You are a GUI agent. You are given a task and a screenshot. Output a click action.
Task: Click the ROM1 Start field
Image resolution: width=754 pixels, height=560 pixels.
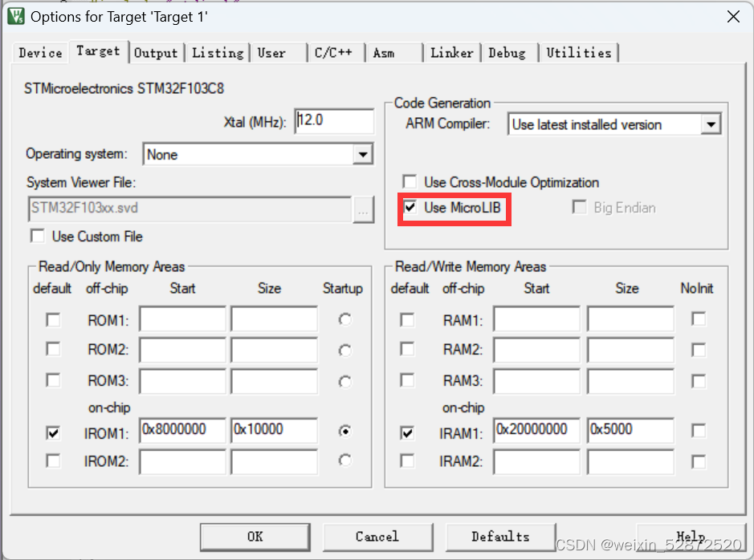pos(183,319)
